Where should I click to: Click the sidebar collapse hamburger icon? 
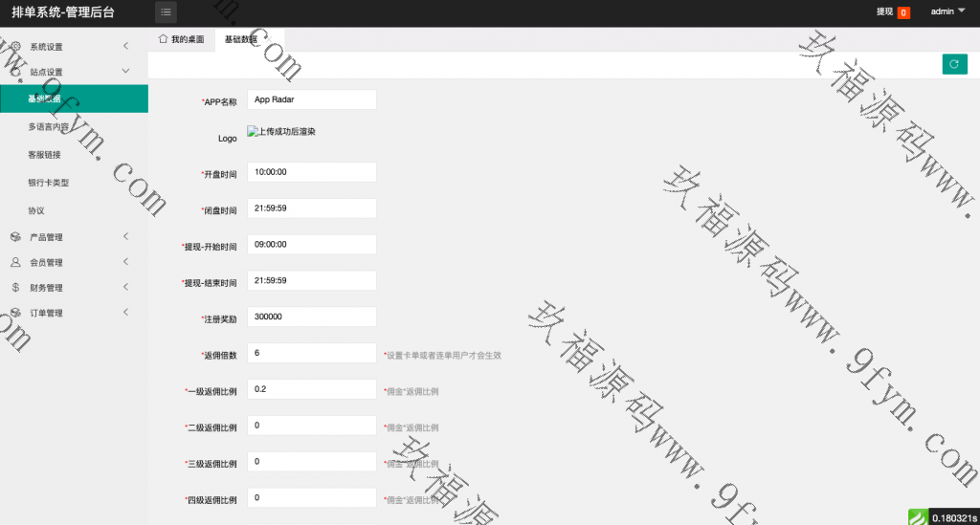(x=167, y=12)
